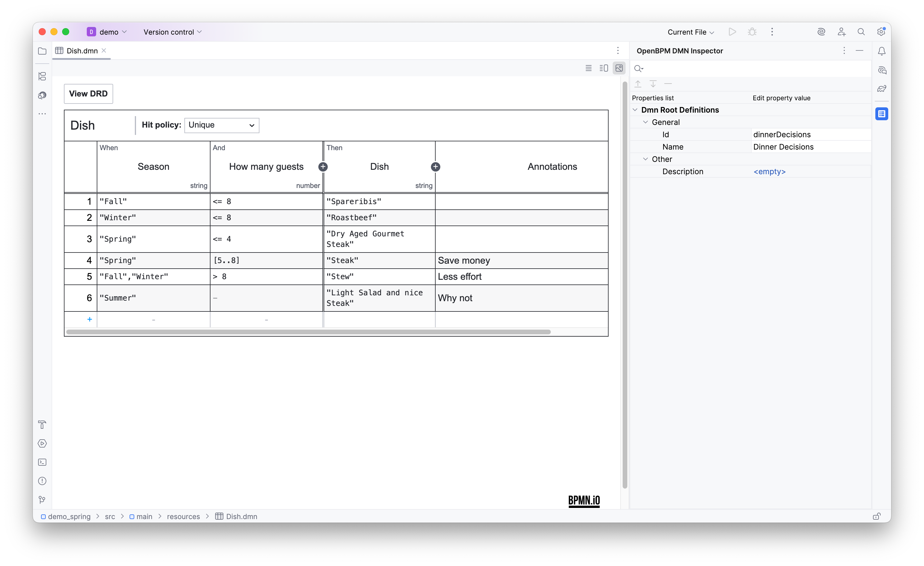Open the Services run tool window
The width and height of the screenshot is (924, 566).
click(x=43, y=443)
